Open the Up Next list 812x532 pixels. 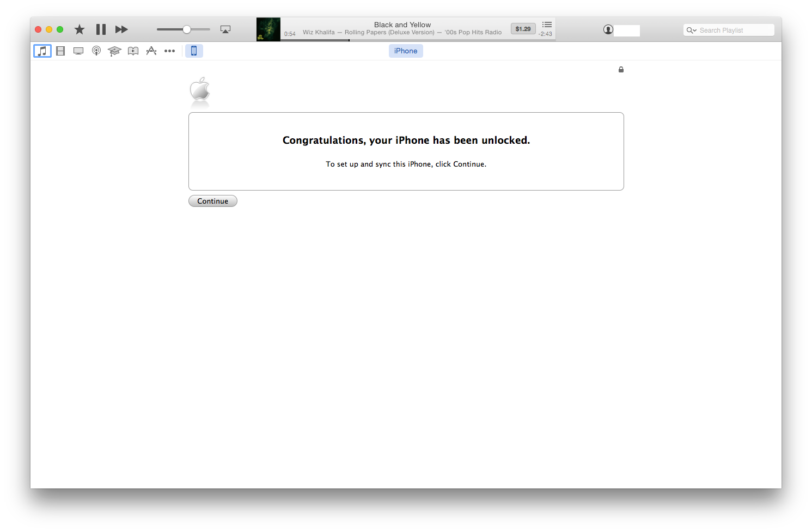coord(547,25)
